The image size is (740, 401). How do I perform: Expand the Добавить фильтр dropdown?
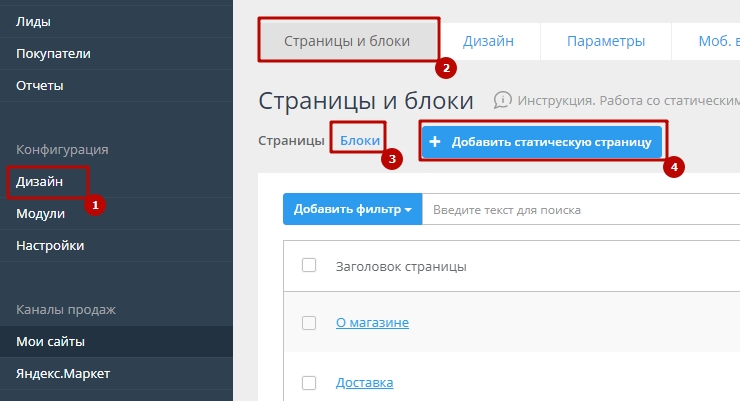tap(352, 210)
